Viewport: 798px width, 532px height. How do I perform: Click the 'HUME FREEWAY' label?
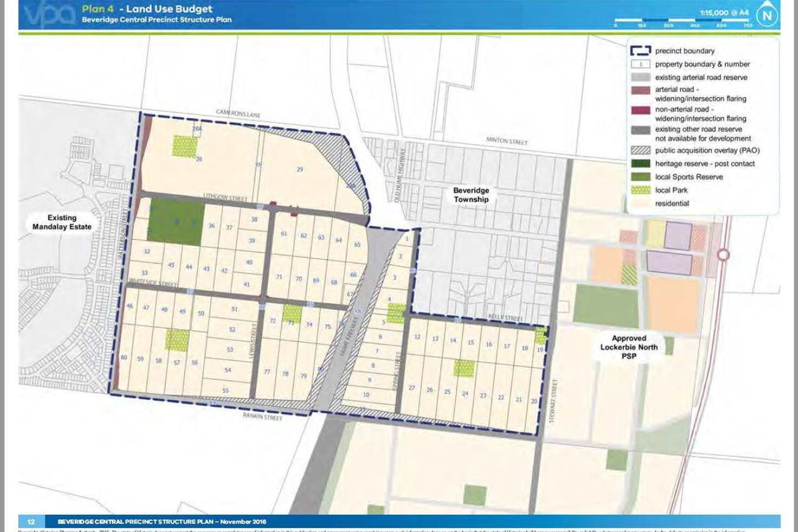tap(349, 336)
